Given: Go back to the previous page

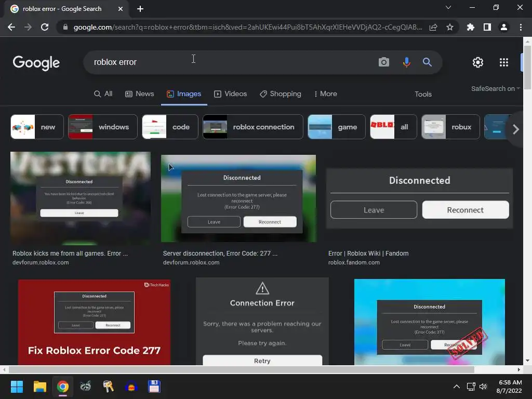Looking at the screenshot, I should tap(11, 27).
